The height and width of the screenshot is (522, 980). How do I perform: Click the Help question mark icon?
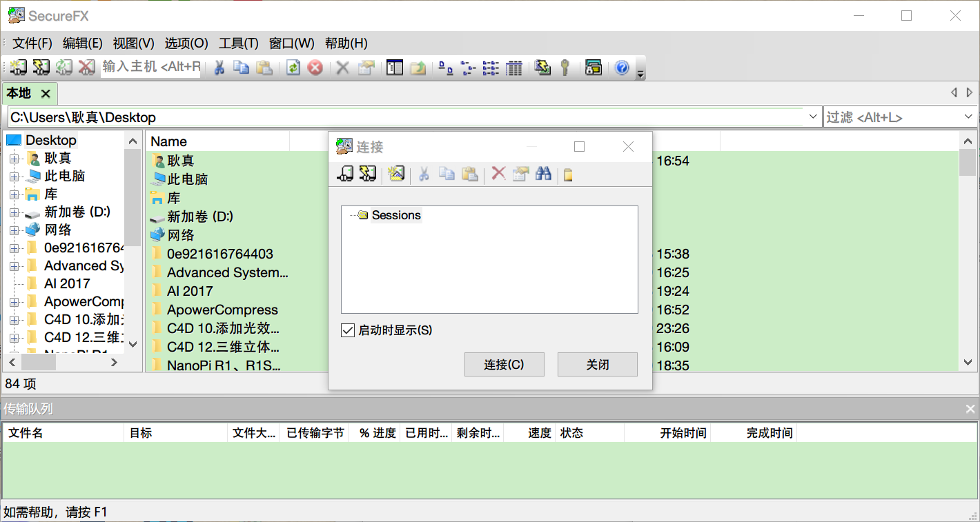point(621,67)
